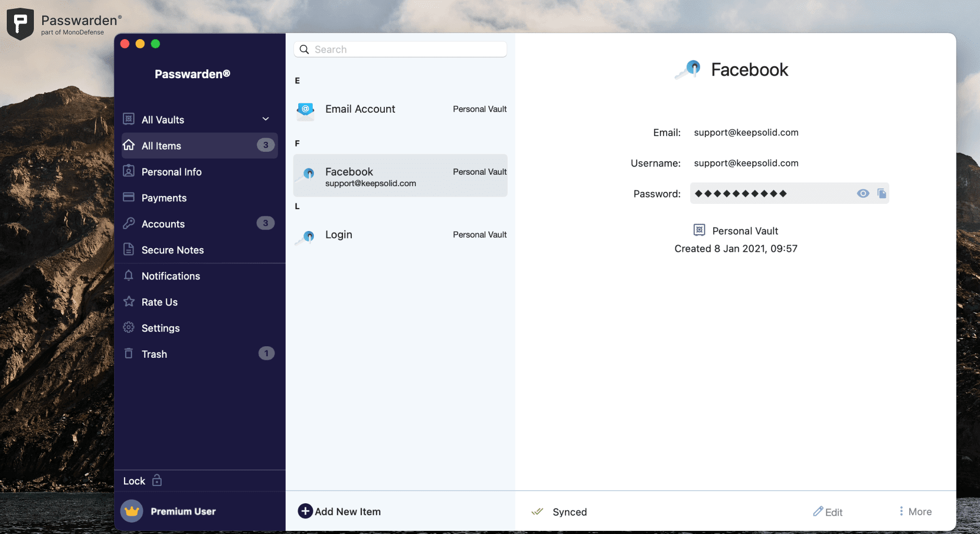Click the Rate Us star icon

click(129, 301)
